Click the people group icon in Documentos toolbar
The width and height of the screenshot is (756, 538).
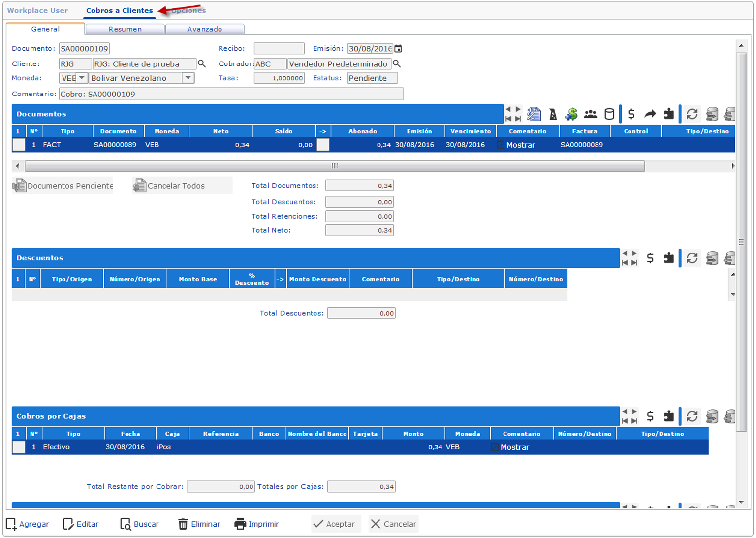(590, 114)
